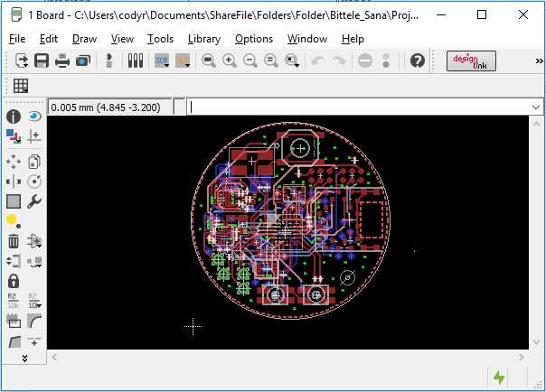Click the green lightning bolt status button
This screenshot has height=392, width=546.
[x=499, y=378]
